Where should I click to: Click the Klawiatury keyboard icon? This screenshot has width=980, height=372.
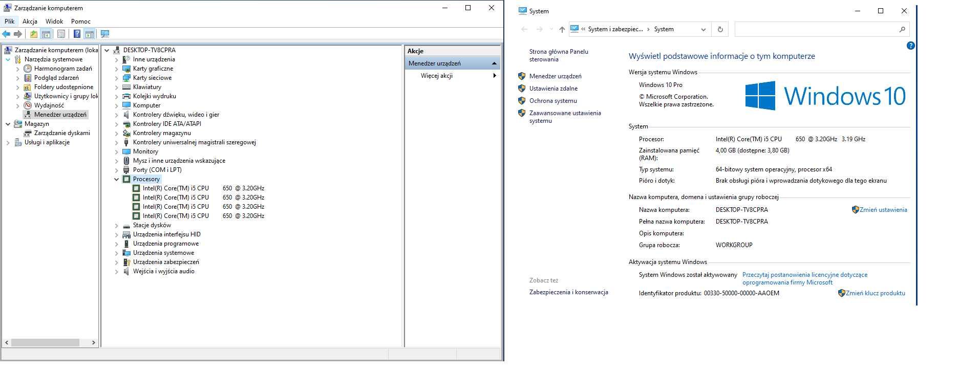coord(126,87)
